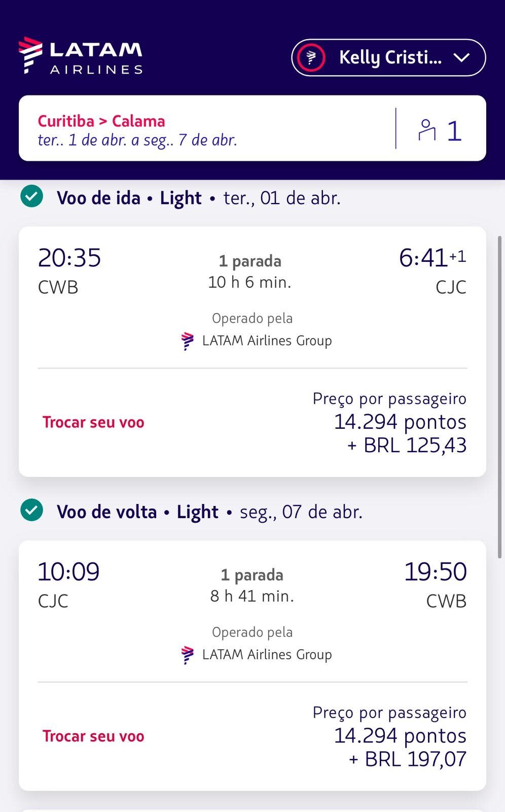Change the return flight with Trocar seu voo
Image resolution: width=505 pixels, height=812 pixels.
(x=93, y=736)
